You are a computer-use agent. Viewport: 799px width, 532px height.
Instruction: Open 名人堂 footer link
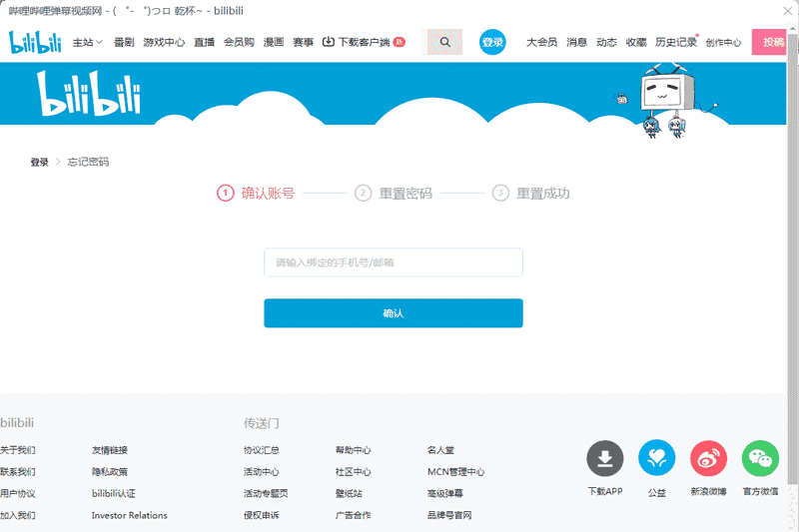tap(440, 450)
